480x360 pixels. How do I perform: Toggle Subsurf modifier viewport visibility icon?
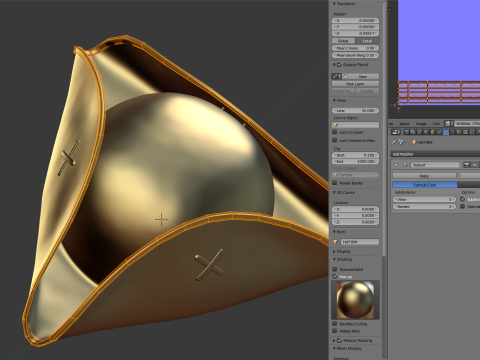click(x=474, y=165)
